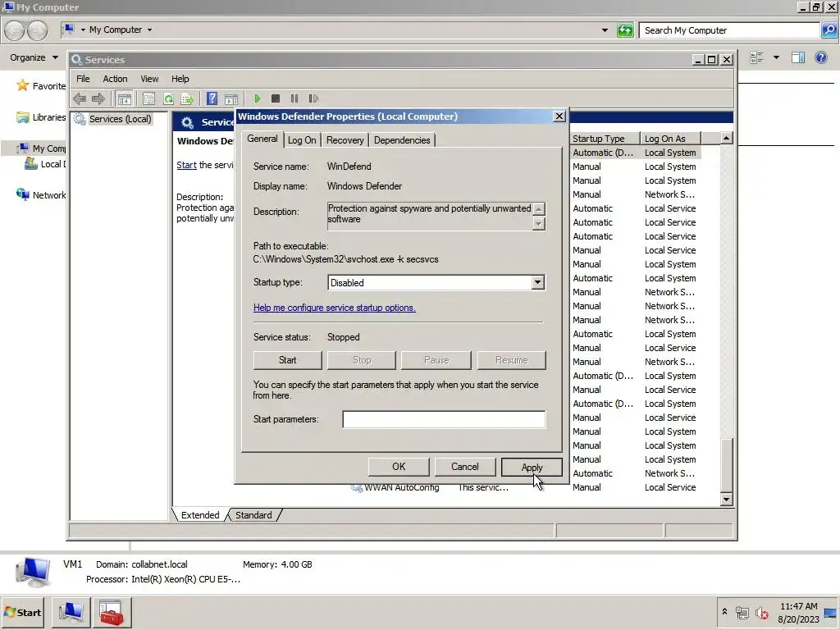Open the Properties icon in Services toolbar
The image size is (840, 630).
tap(149, 98)
